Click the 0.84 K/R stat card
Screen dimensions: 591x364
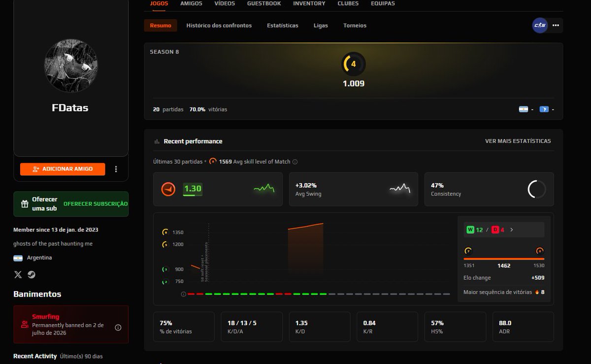coord(387,327)
